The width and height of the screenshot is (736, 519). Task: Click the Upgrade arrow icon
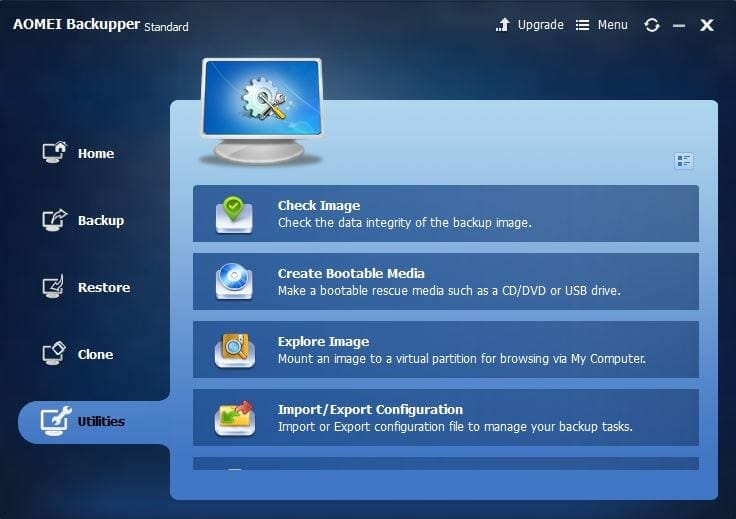pyautogui.click(x=503, y=24)
